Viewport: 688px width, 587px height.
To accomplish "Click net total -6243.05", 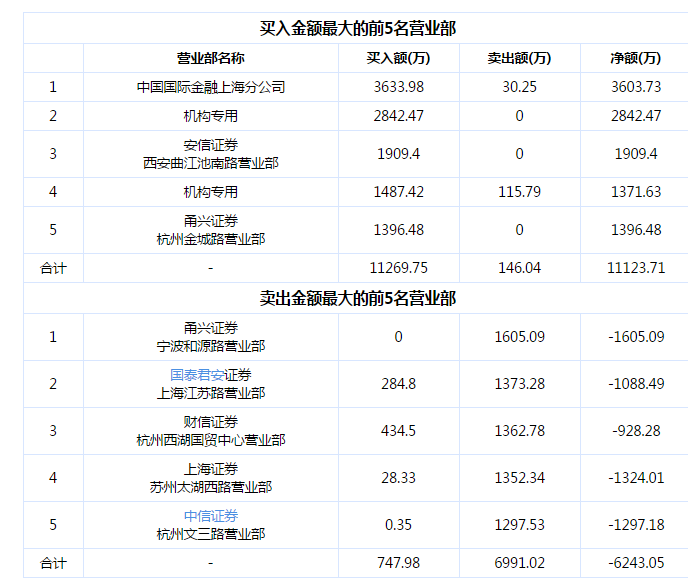I will pyautogui.click(x=636, y=563).
